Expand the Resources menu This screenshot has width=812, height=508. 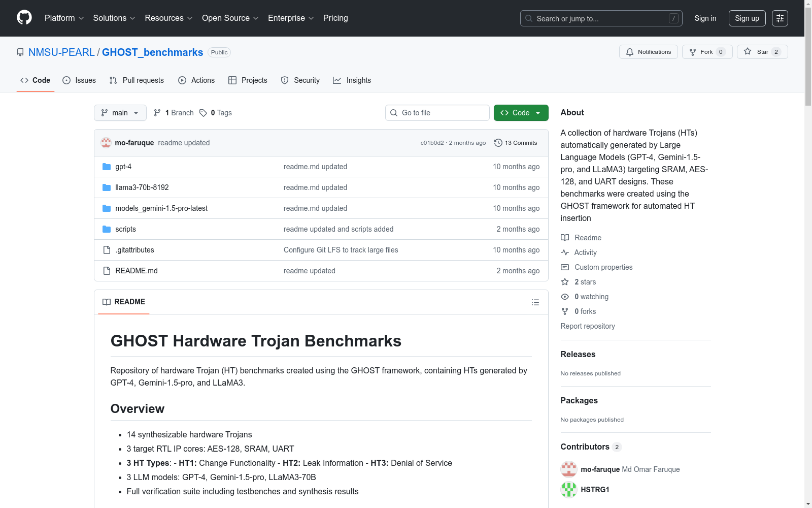[168, 18]
